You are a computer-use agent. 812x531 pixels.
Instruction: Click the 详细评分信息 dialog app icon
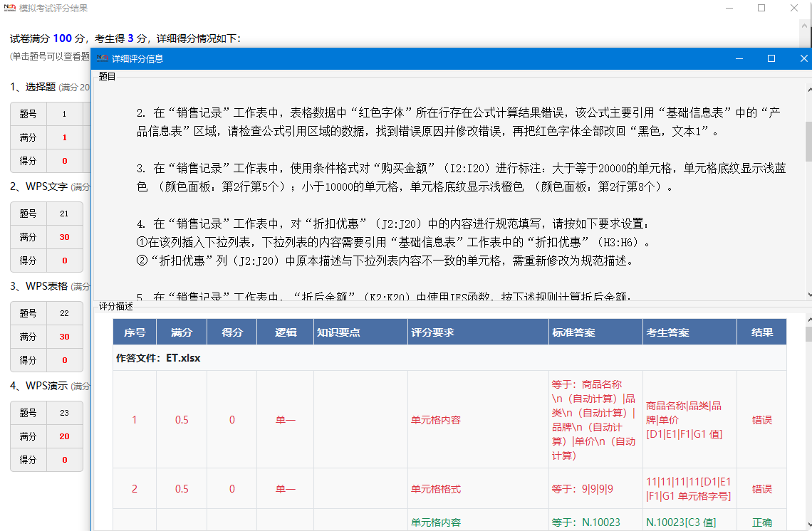(x=103, y=58)
